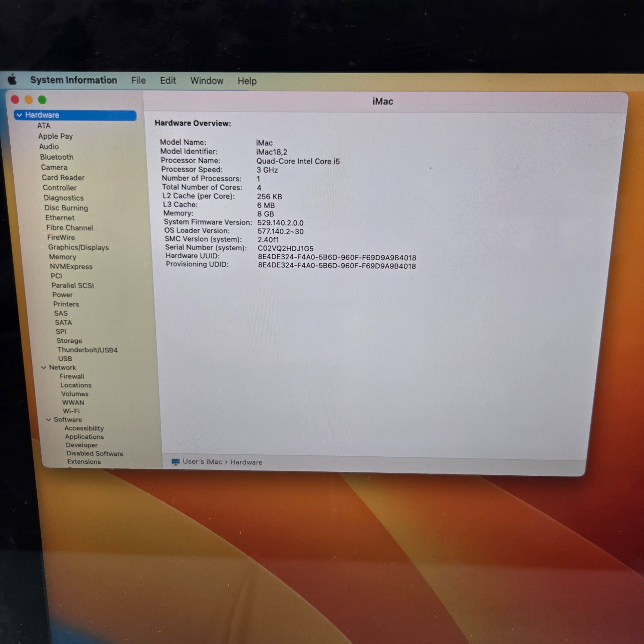Select Developer under Software
644x644 pixels.
[x=82, y=445]
